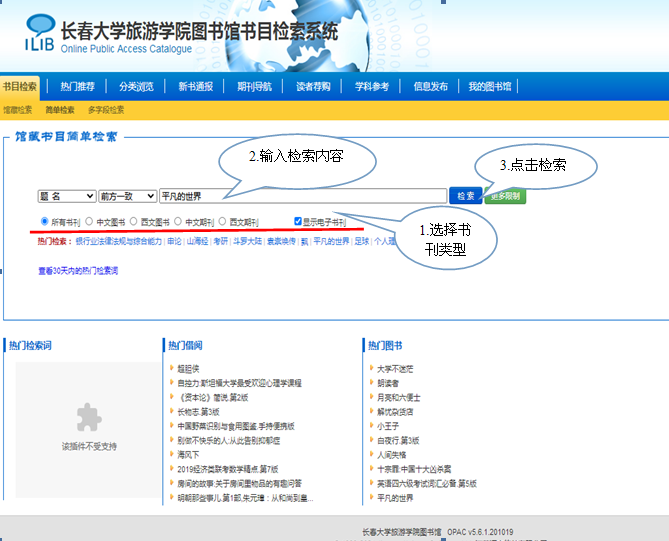Select the 西文期刊 radio button
This screenshot has height=541, width=669.
click(222, 221)
